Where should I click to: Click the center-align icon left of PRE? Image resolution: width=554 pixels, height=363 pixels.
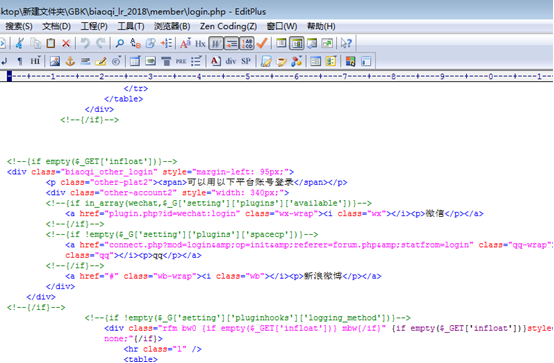pyautogui.click(x=166, y=61)
